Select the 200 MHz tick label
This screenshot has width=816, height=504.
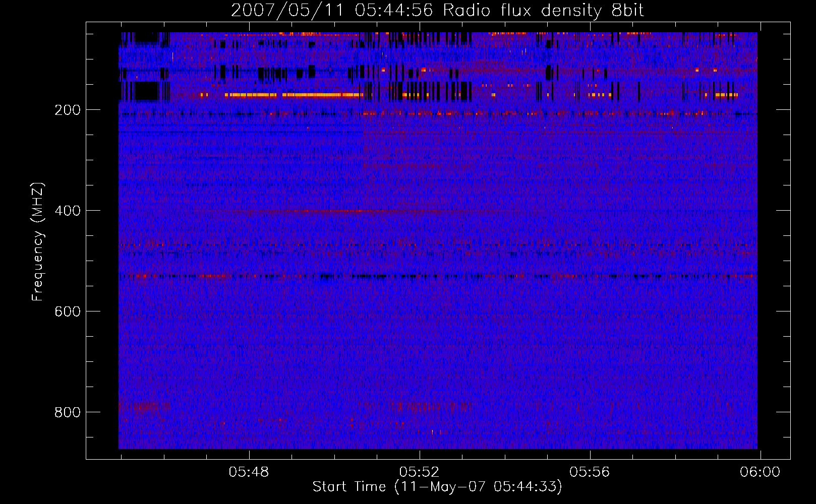tap(68, 110)
